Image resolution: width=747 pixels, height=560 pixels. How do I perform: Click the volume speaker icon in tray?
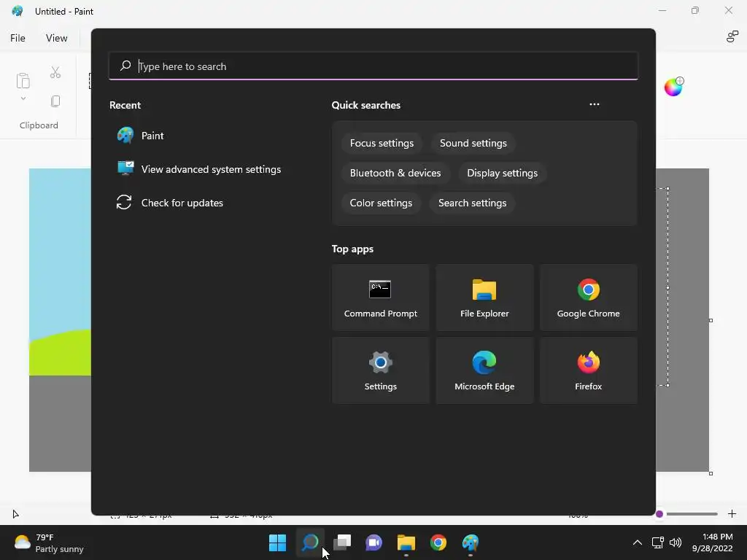676,542
